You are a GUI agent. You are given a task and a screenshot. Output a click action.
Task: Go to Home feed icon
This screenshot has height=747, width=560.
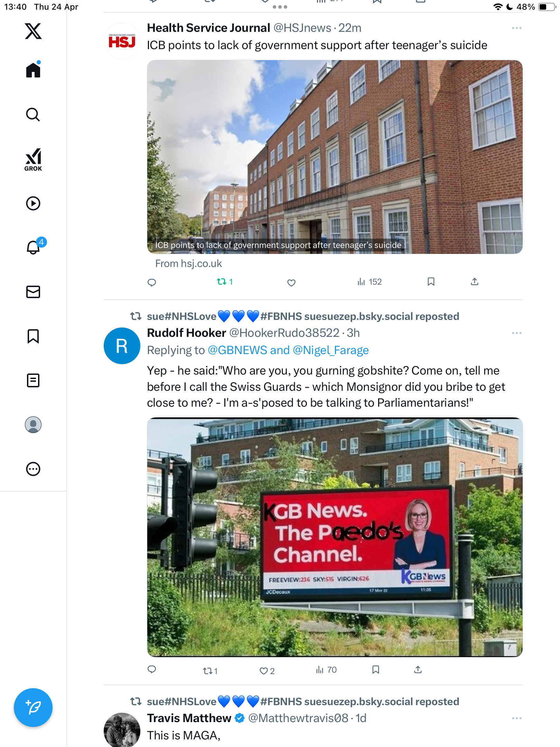click(x=33, y=70)
